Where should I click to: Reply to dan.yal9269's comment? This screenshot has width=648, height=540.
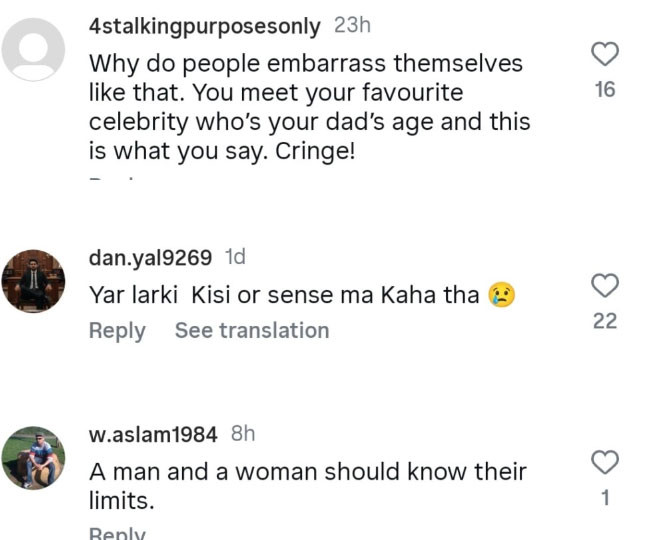coord(117,330)
